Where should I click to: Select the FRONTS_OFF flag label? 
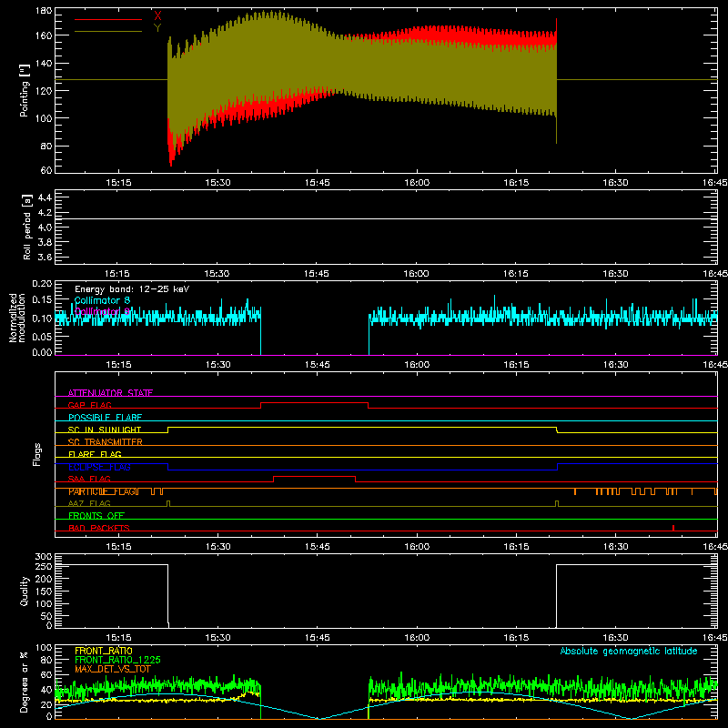96,516
